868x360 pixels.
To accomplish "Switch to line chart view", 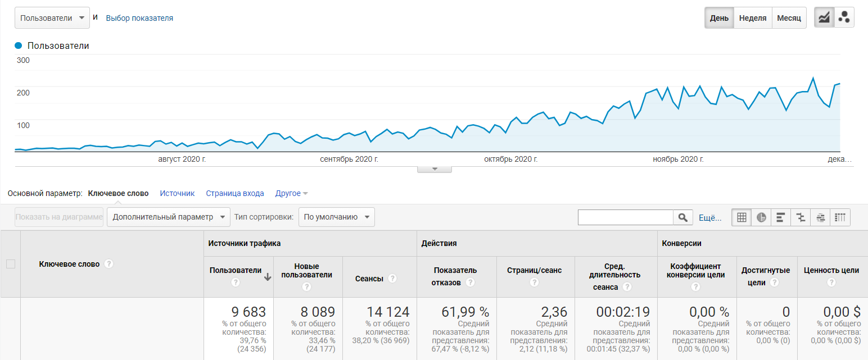I will click(824, 17).
